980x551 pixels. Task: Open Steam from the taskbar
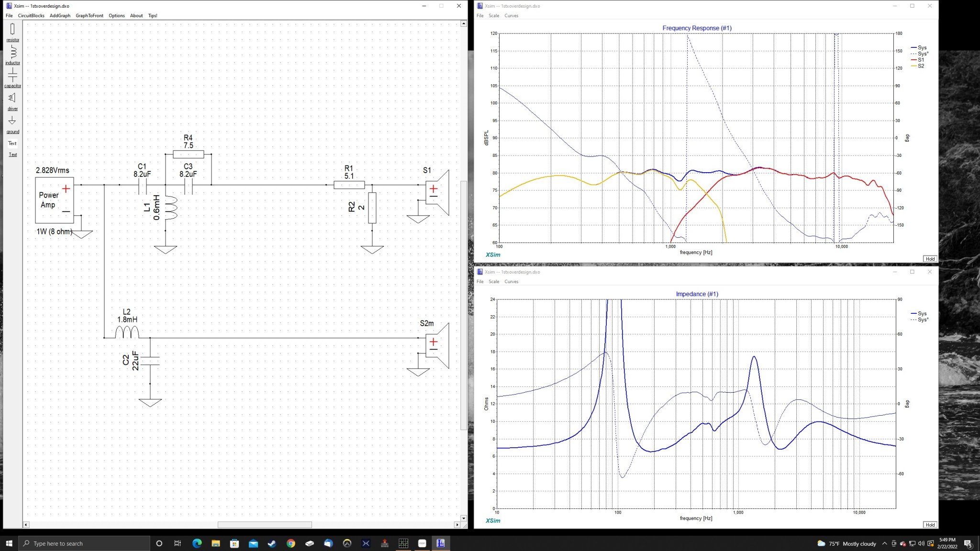[272, 543]
